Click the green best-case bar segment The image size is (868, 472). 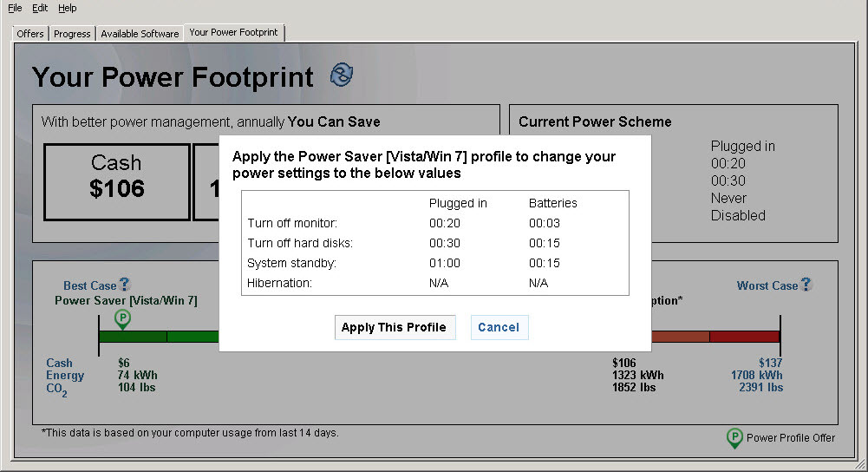click(133, 337)
